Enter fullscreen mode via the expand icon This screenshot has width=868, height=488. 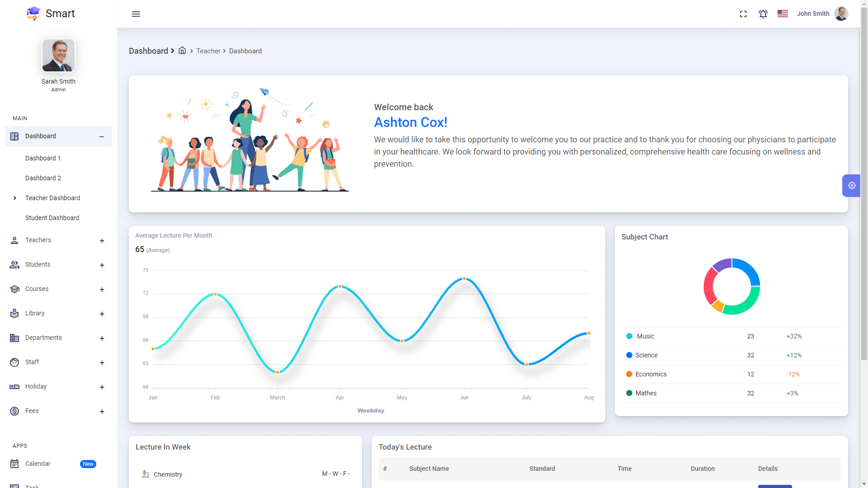[x=743, y=14]
